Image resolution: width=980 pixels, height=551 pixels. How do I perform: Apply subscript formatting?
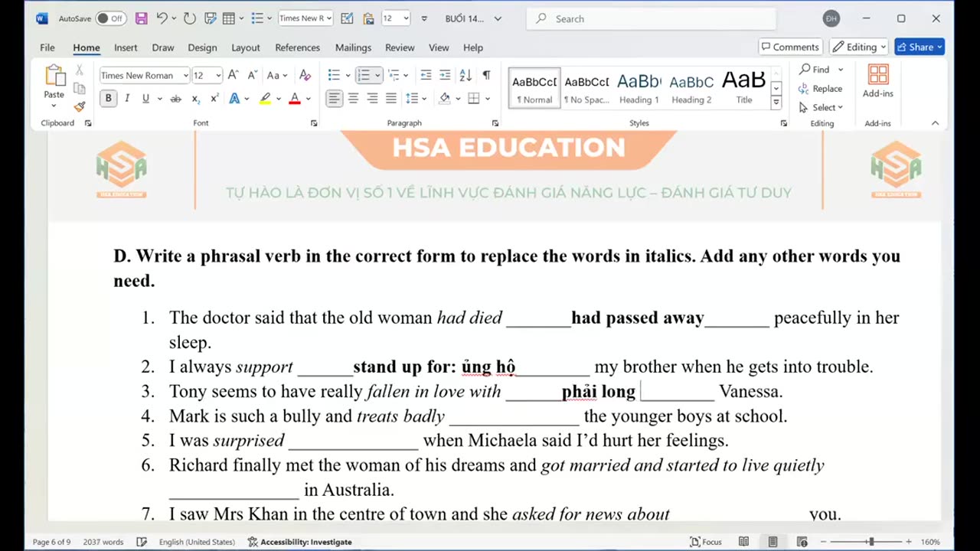pyautogui.click(x=195, y=99)
